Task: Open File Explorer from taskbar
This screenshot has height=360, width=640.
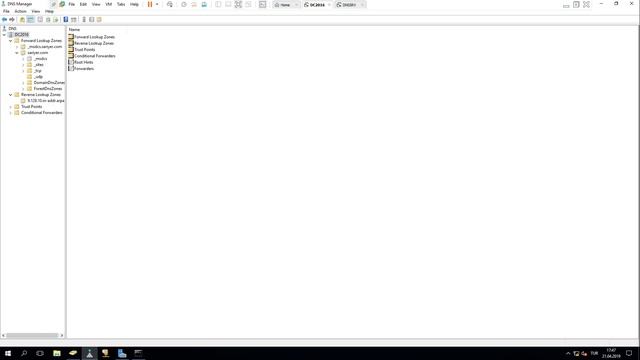Action: 57,353
